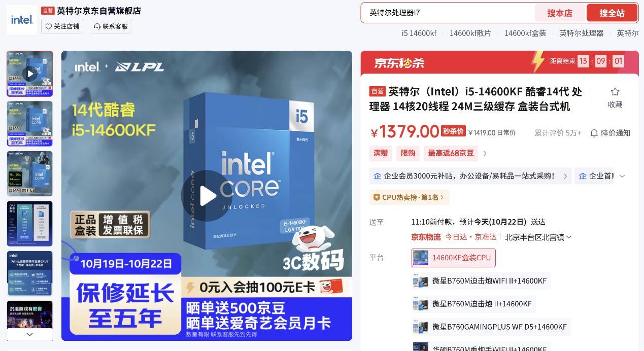Image resolution: width=644 pixels, height=351 pixels.
Task: Select 微星B760M迫击炮WIFI II+14600KF bundle
Action: tap(481, 281)
